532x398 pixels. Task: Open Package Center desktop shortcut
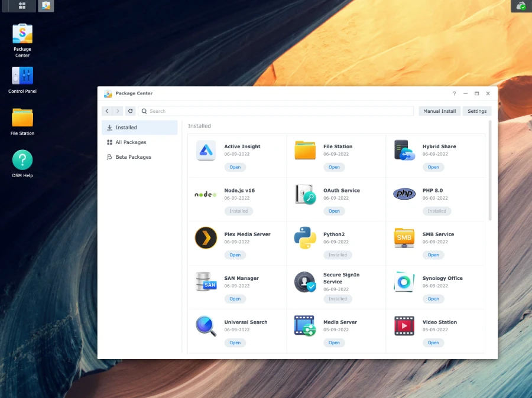[x=22, y=40]
